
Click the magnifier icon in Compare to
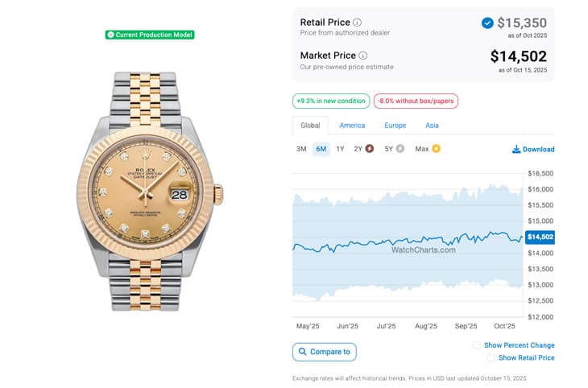pos(303,352)
